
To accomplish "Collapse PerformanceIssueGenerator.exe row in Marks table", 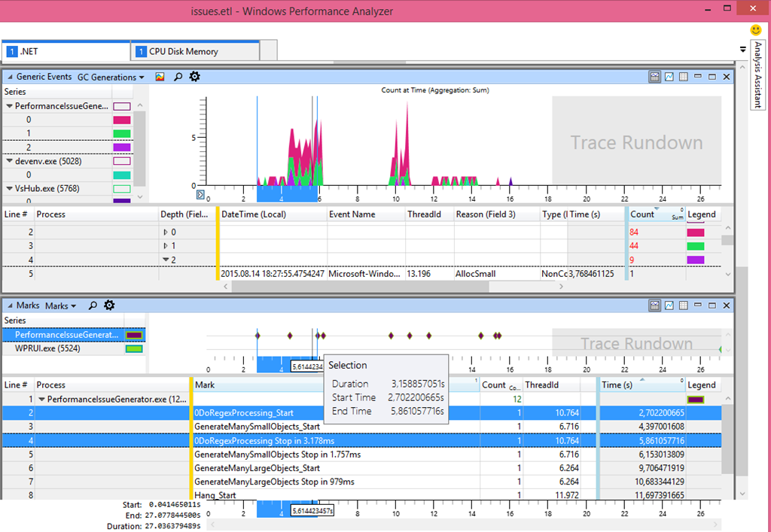I will [41, 400].
